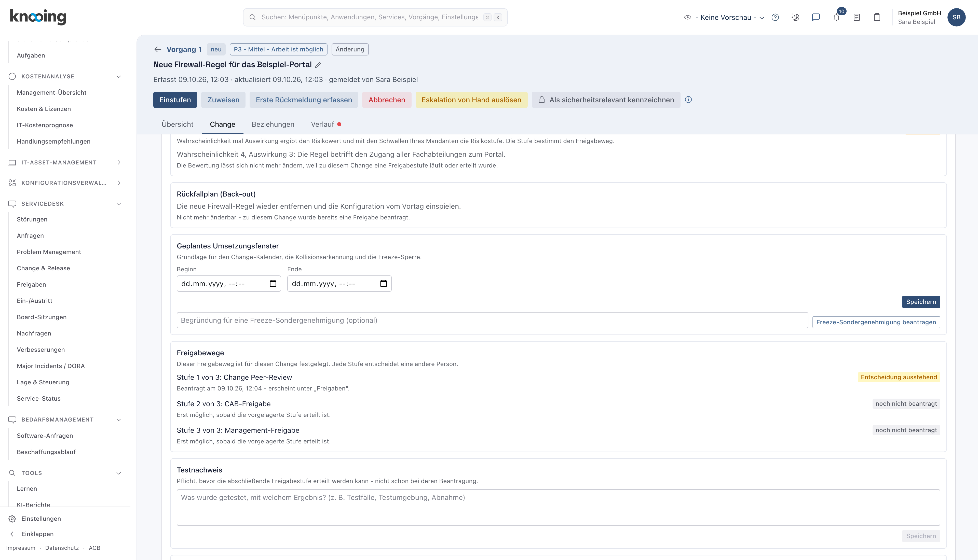Edit the title with the pencil icon
Image resolution: width=978 pixels, height=560 pixels.
click(x=318, y=65)
